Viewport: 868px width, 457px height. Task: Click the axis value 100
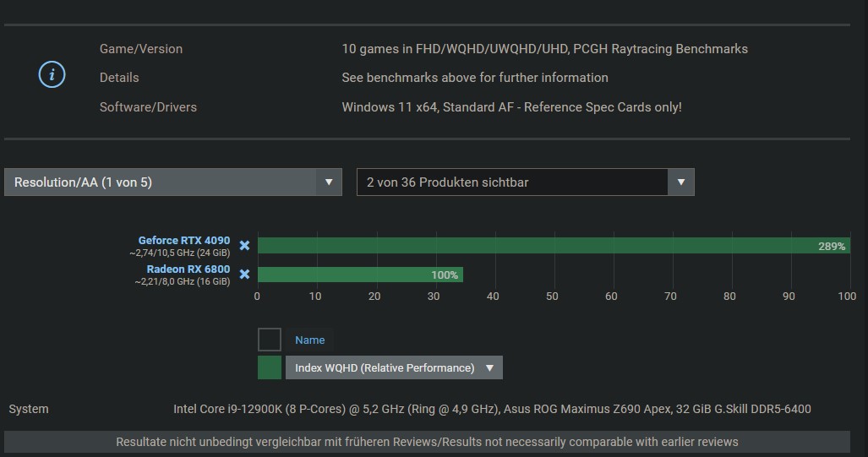coord(847,297)
